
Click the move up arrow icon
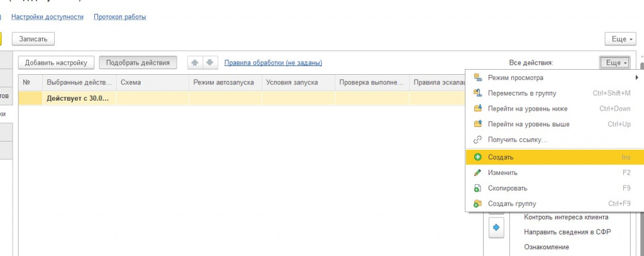click(195, 63)
